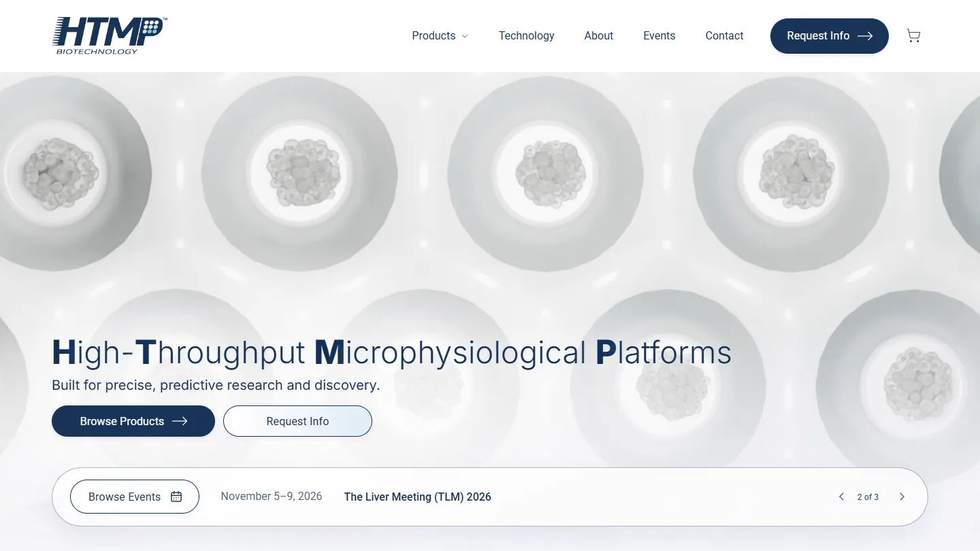Viewport: 980px width, 551px height.
Task: Click the Browse Products button
Action: coord(133,421)
